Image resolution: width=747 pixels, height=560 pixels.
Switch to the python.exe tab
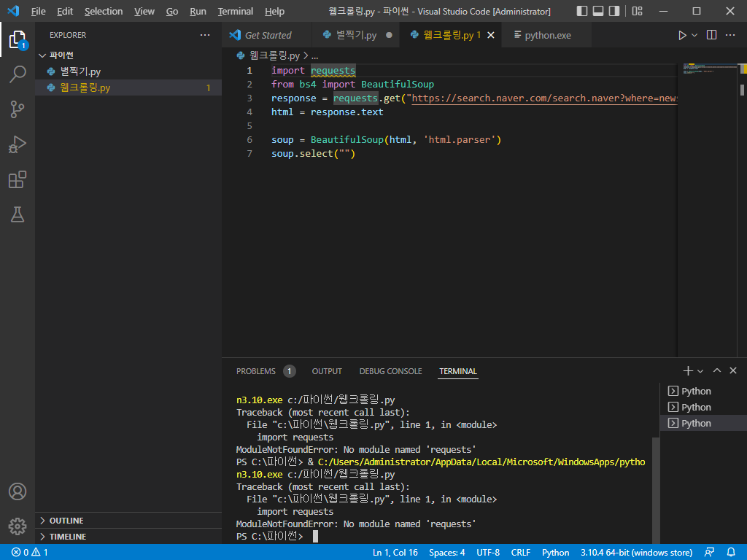(x=546, y=35)
